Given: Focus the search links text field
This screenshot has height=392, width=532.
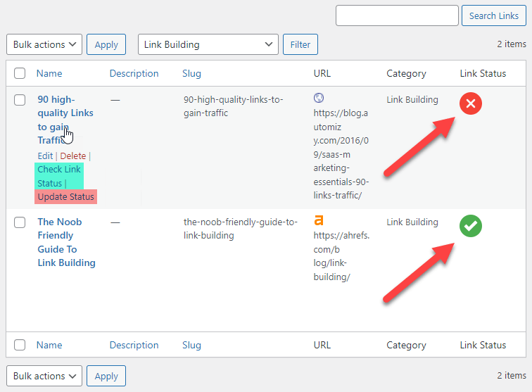Looking at the screenshot, I should pos(398,15).
